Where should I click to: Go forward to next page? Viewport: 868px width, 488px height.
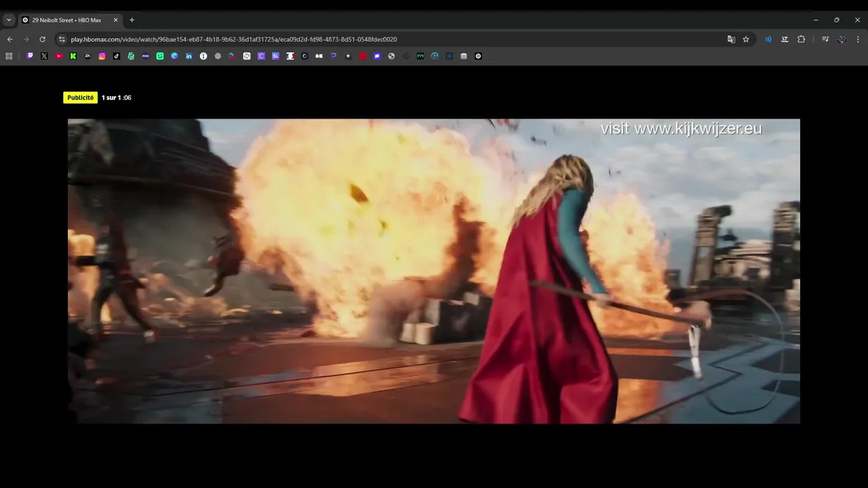(x=26, y=39)
